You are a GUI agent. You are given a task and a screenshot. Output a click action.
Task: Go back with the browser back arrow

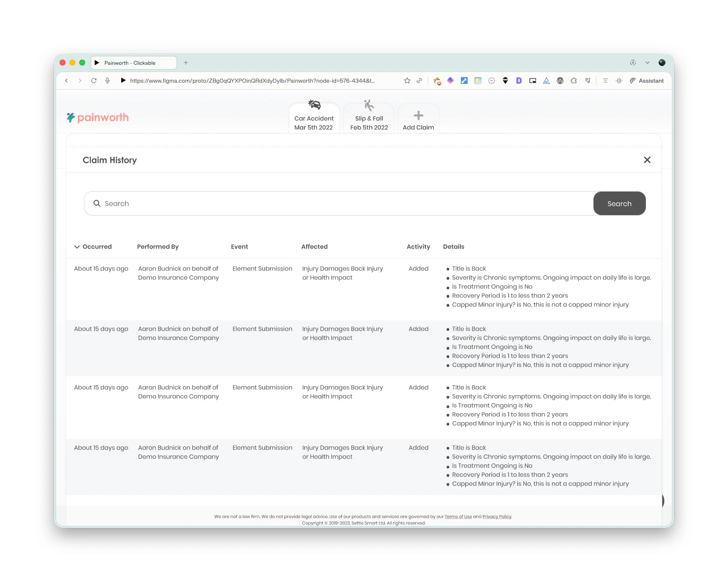(x=66, y=81)
